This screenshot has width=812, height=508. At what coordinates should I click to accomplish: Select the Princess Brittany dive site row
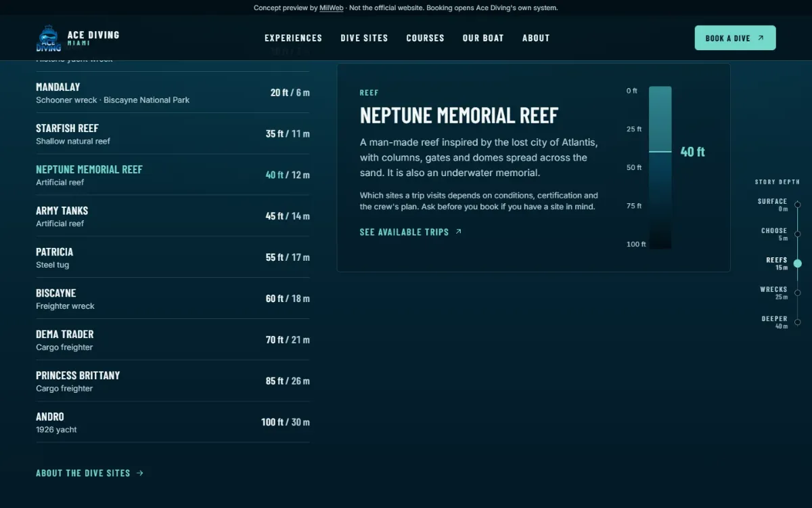(x=173, y=381)
